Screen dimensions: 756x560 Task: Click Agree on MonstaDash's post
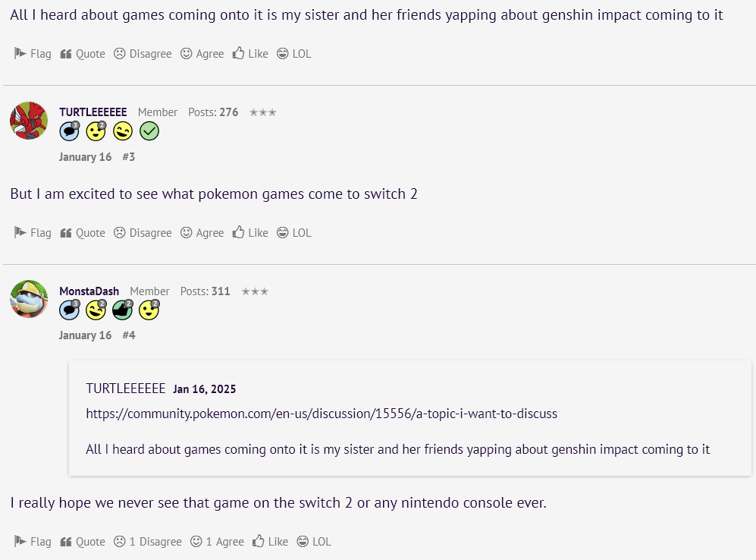(217, 542)
